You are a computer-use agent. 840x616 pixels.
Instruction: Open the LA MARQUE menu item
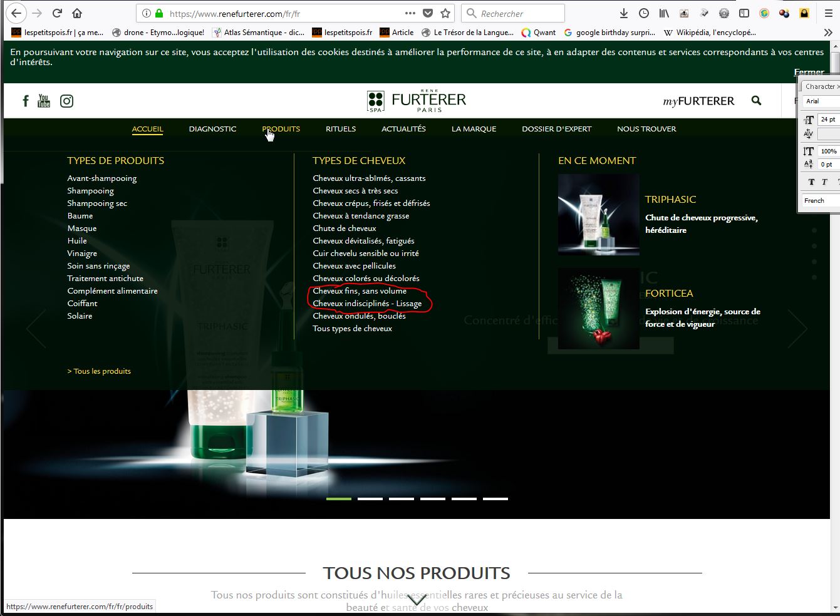[x=474, y=129]
